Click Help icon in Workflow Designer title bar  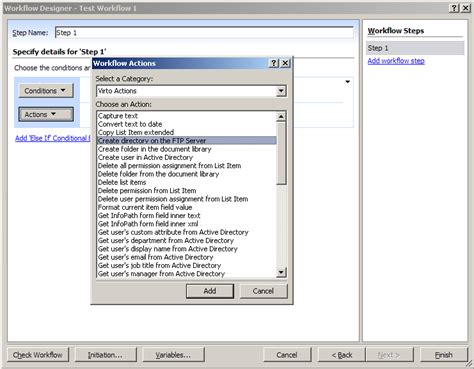click(454, 8)
